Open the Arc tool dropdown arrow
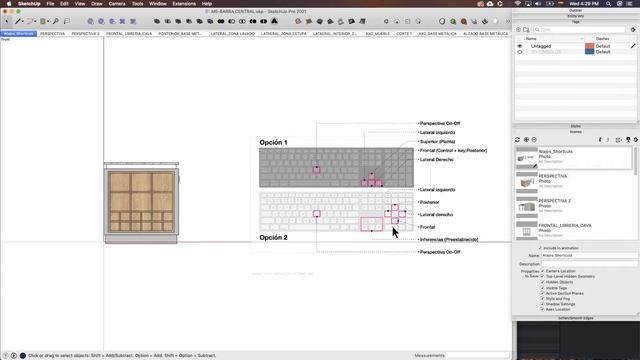640x360 pixels. click(35, 21)
